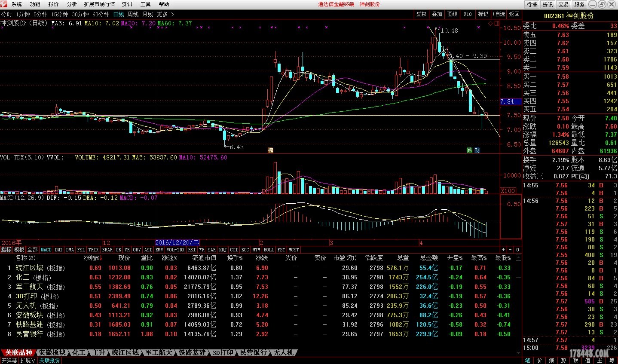Open F10 company info
Screen dimensions: 618x364
click(x=468, y=14)
